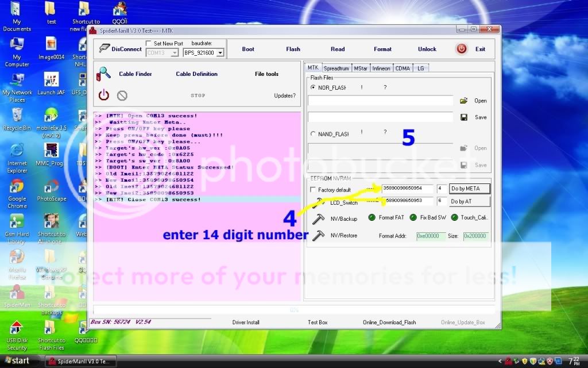Open Shortcut to Flash Files folder
Image resolution: width=588 pixels, height=368 pixels.
51,335
